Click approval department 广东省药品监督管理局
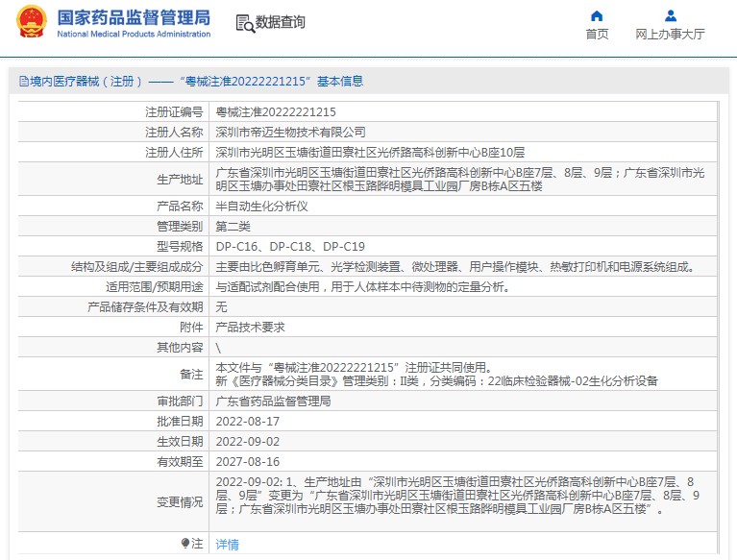The width and height of the screenshot is (737, 560). (x=273, y=401)
